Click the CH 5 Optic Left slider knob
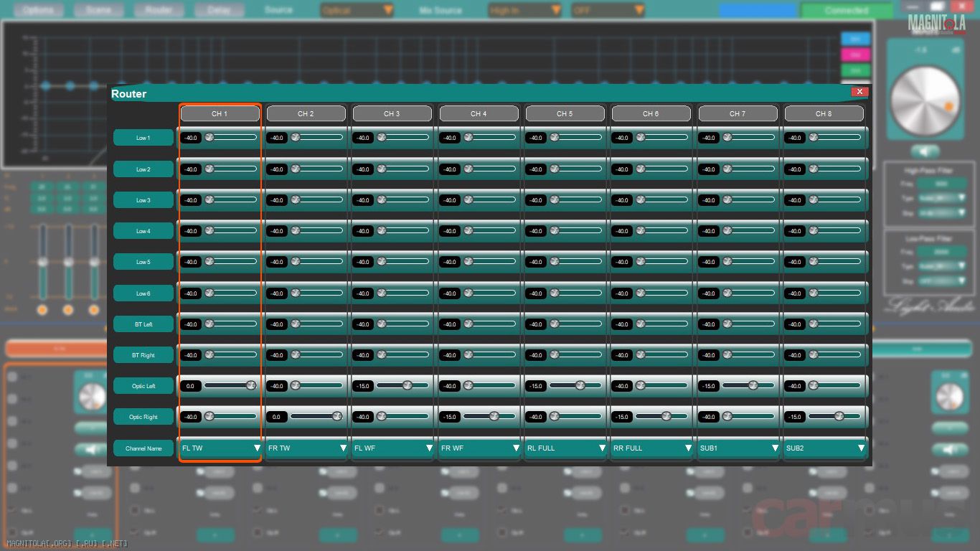This screenshot has height=551, width=980. [x=580, y=385]
